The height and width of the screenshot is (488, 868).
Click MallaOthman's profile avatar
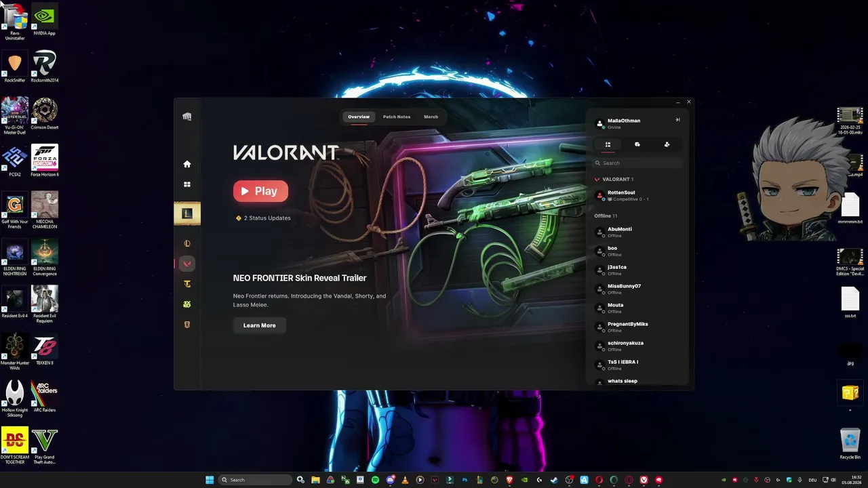[599, 123]
